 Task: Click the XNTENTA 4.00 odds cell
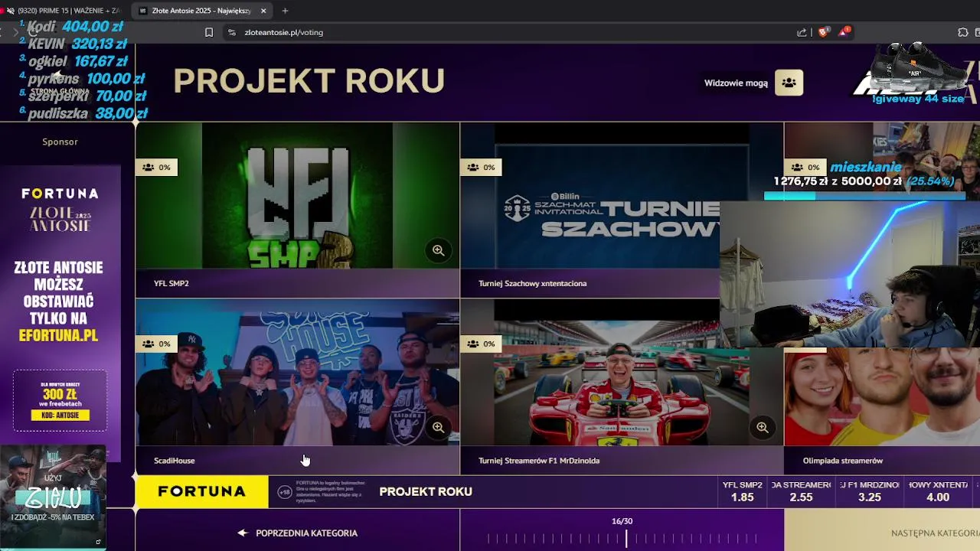click(938, 491)
